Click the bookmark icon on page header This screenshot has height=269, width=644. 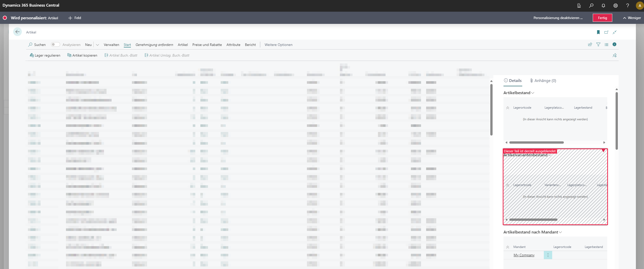pos(598,32)
